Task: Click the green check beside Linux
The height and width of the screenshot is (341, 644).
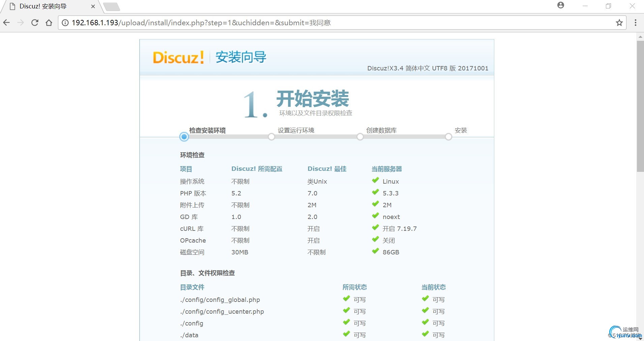Action: pyautogui.click(x=375, y=180)
